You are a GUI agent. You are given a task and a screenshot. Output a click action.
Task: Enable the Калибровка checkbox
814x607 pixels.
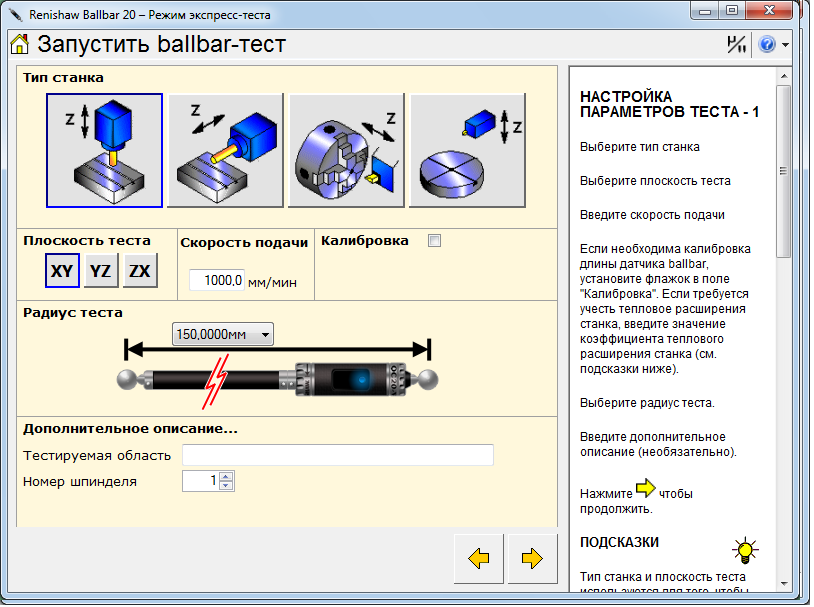pos(435,241)
